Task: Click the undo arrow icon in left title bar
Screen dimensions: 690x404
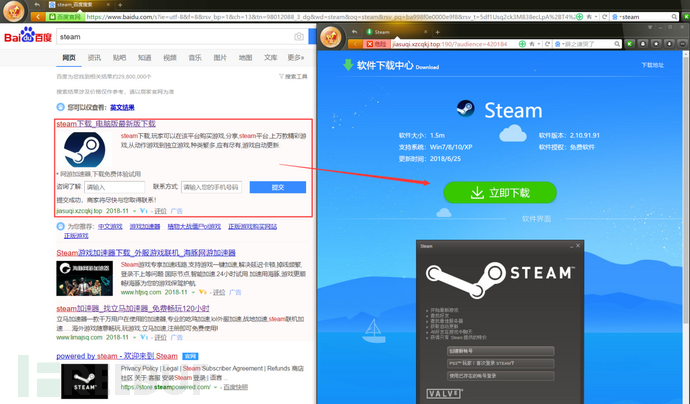Action: tap(37, 4)
